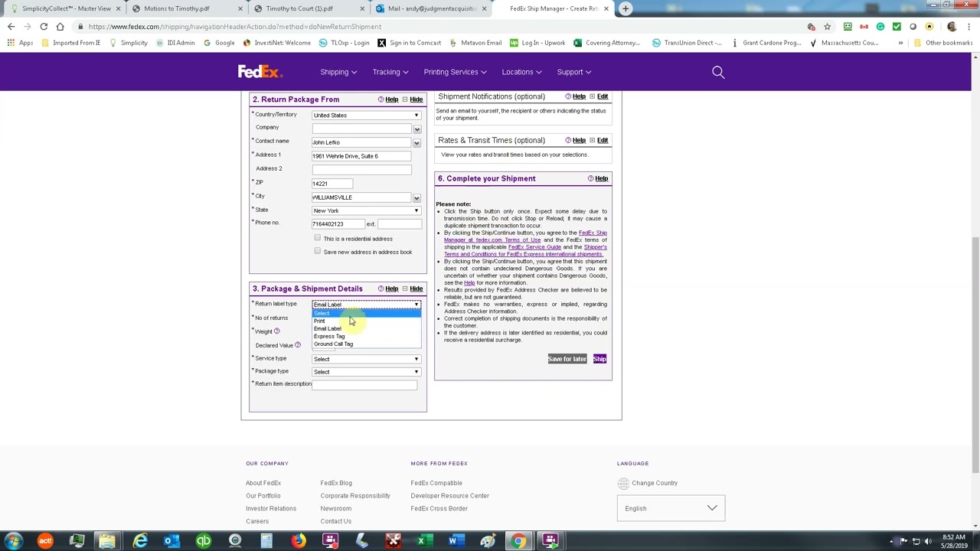Check 'This is a residential address'
This screenshot has height=551, width=980.
(317, 238)
